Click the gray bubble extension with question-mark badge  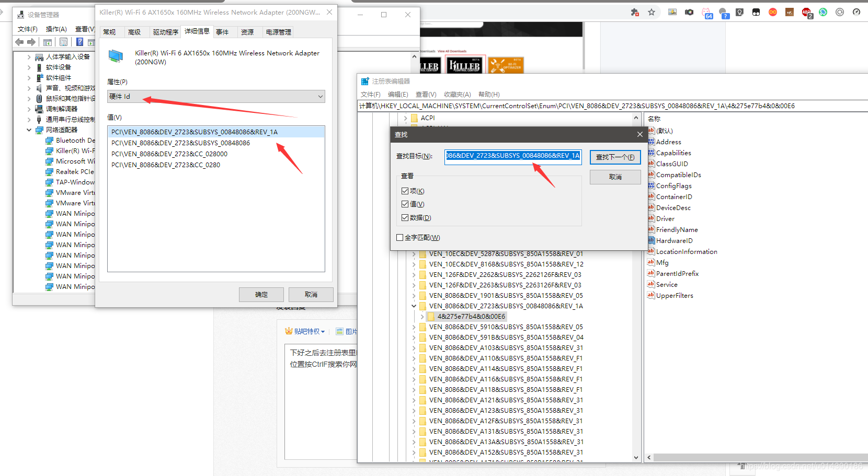(x=723, y=13)
